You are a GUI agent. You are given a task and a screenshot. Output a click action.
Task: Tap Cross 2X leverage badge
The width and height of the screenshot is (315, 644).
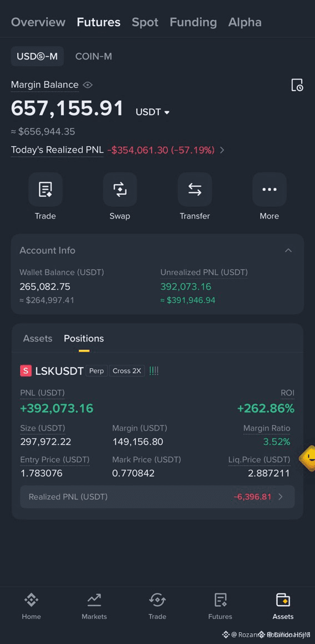click(127, 371)
